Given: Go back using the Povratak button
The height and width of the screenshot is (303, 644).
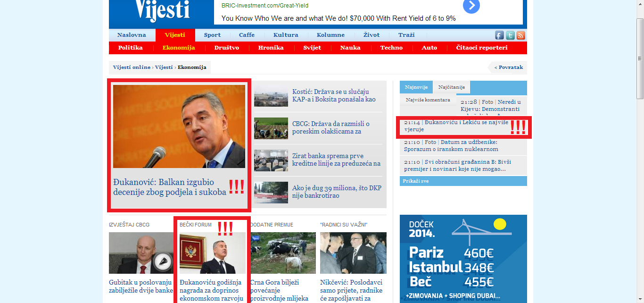Looking at the screenshot, I should 508,67.
